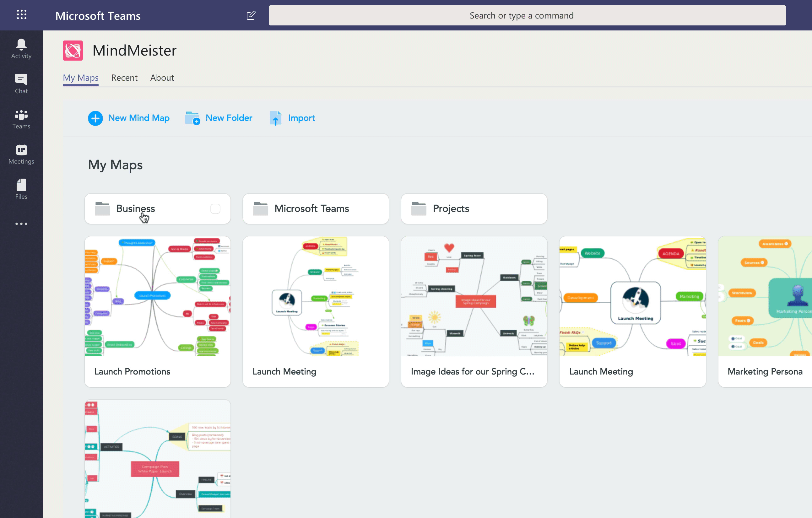The height and width of the screenshot is (518, 812).
Task: Open Files in the sidebar
Action: (21, 185)
